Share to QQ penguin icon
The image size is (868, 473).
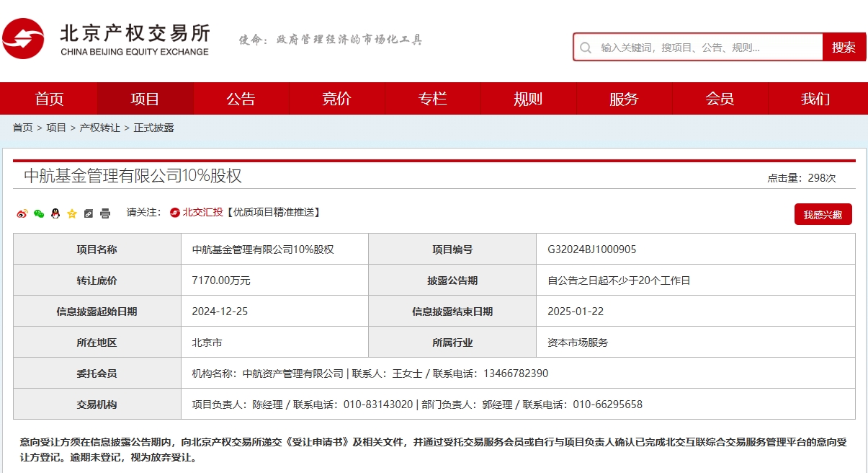55,213
